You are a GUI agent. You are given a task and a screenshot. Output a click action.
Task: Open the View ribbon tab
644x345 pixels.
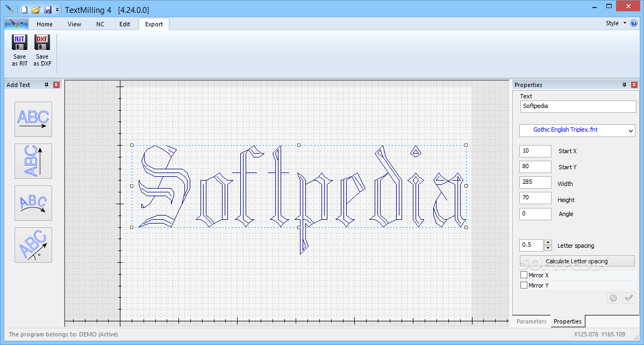pyautogui.click(x=74, y=24)
